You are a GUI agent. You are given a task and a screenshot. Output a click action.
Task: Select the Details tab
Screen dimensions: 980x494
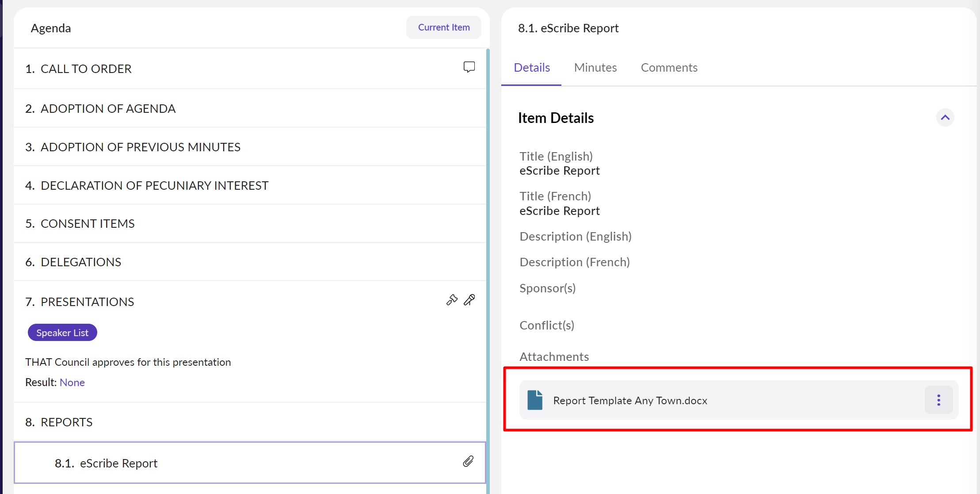point(532,68)
